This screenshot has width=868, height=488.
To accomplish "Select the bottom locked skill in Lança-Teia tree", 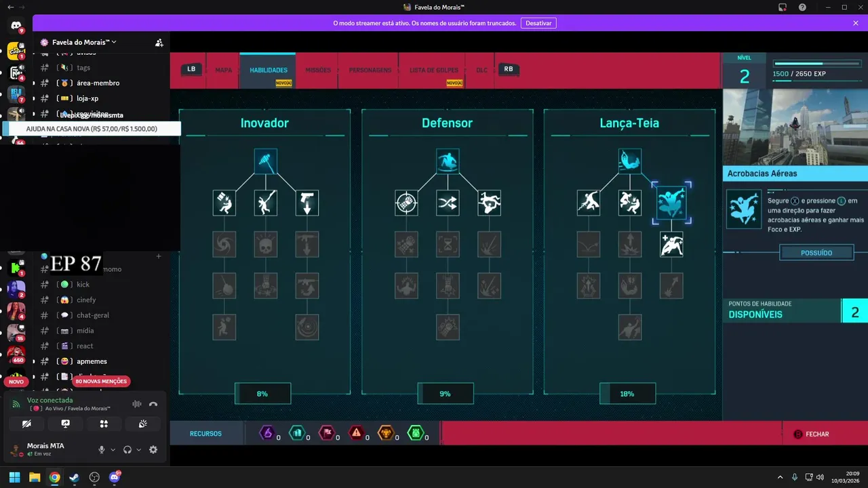I will (630, 327).
